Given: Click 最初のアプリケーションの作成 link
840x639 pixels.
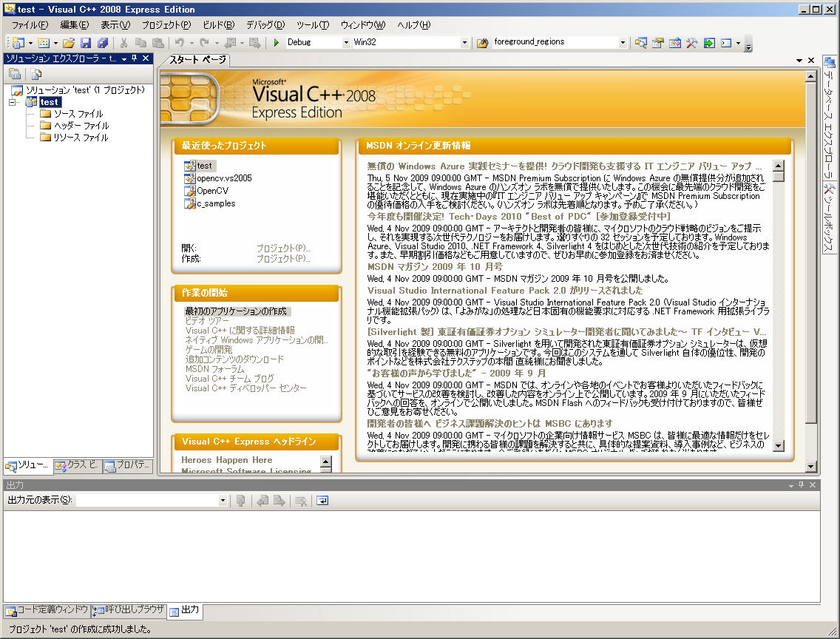Looking at the screenshot, I should click(x=237, y=311).
